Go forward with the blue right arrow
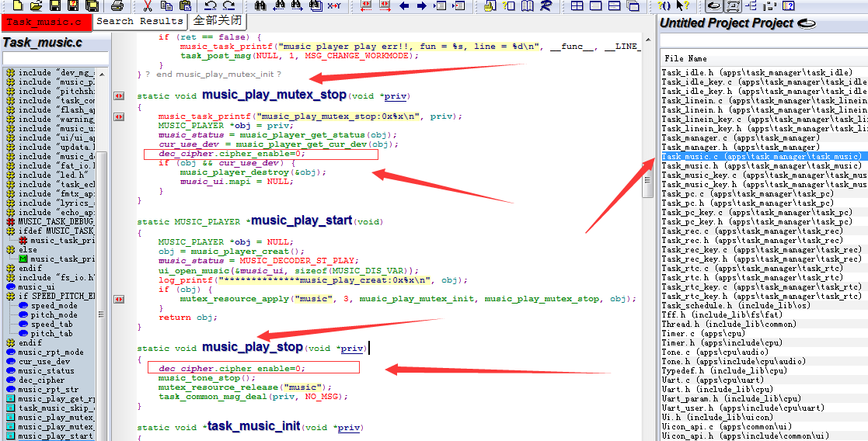 coord(421,6)
